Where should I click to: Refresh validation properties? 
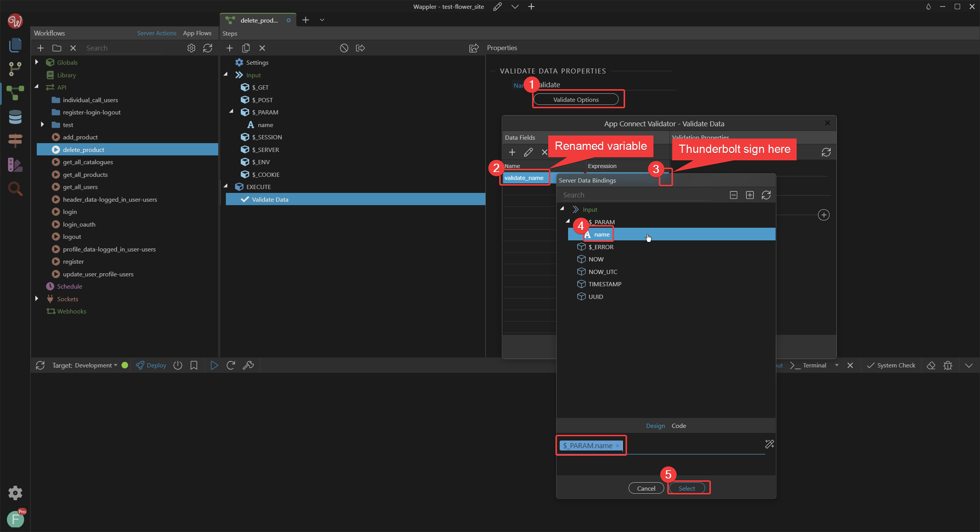[x=826, y=152]
